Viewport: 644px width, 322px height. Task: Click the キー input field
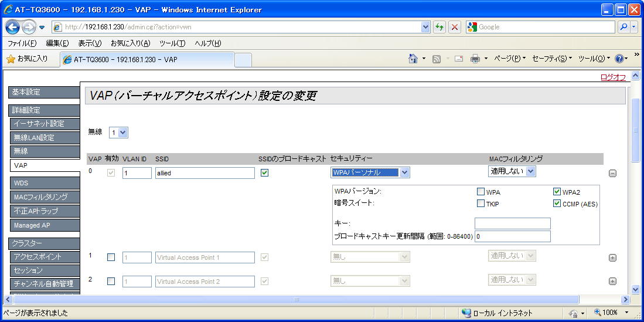[x=513, y=223]
